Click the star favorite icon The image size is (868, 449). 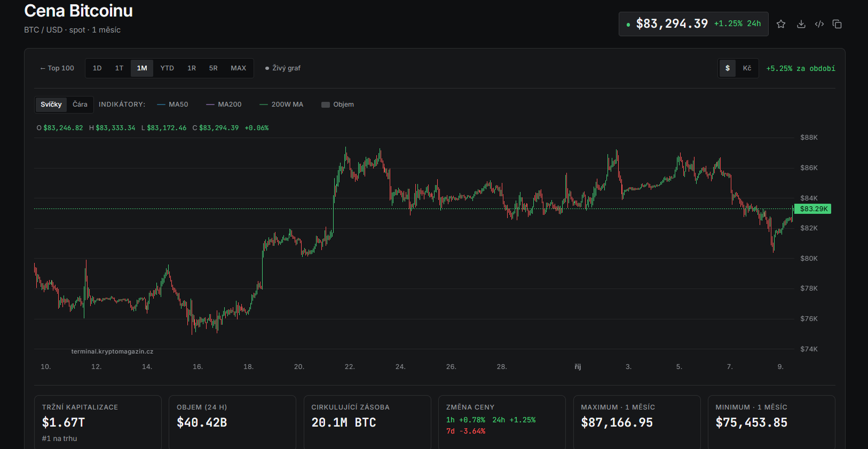[x=781, y=24]
